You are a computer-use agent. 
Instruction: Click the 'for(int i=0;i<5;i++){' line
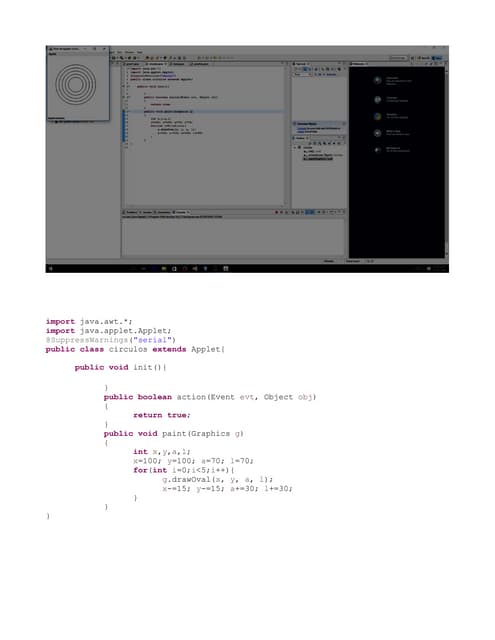coord(184,470)
